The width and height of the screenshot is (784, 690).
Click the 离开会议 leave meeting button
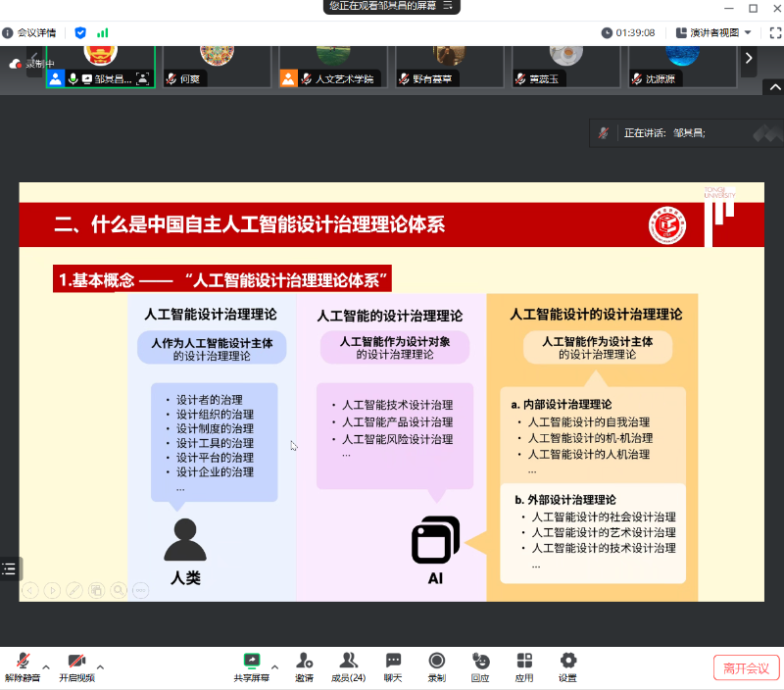746,667
